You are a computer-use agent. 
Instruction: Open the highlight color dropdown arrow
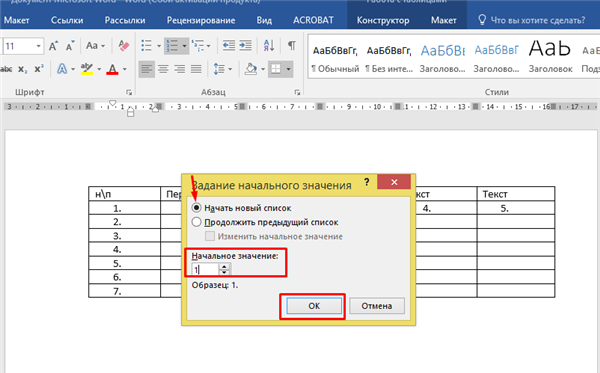pos(99,69)
